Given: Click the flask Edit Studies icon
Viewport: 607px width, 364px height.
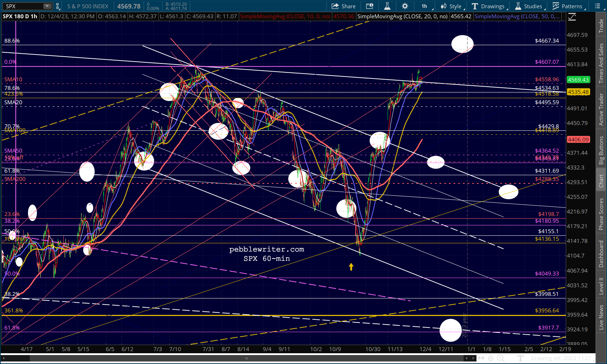Looking at the screenshot, I should (x=387, y=6).
